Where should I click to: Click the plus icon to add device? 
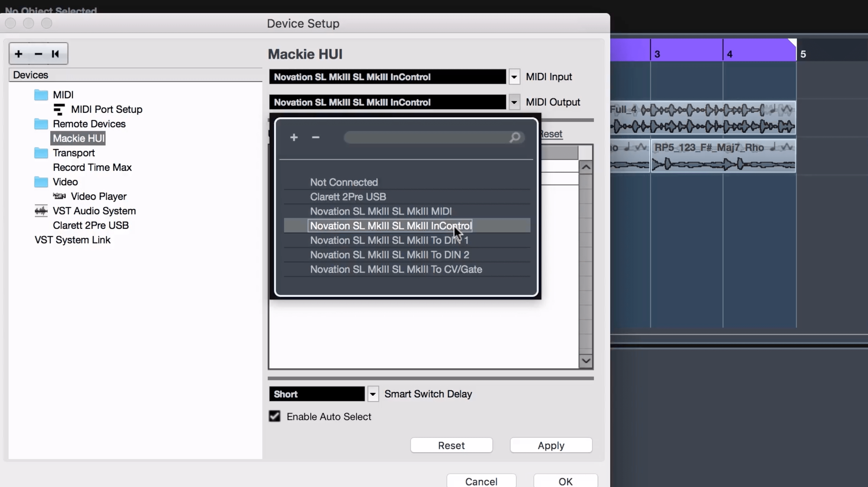(x=18, y=54)
